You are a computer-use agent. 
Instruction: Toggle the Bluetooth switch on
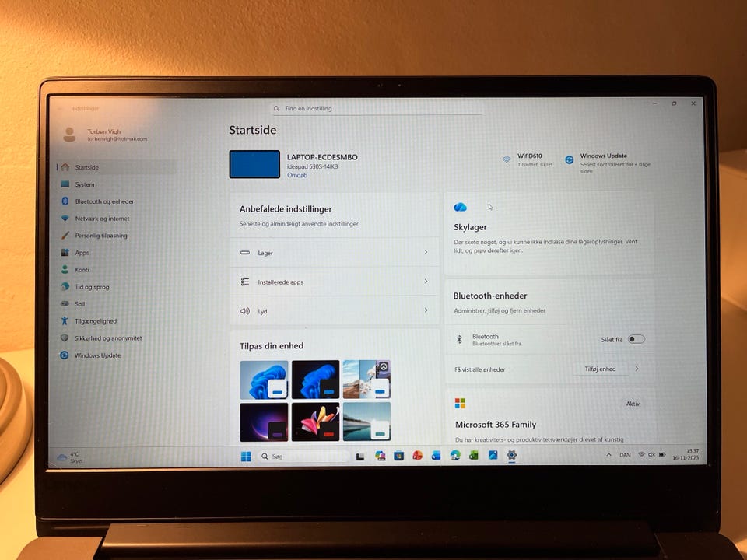pos(637,339)
